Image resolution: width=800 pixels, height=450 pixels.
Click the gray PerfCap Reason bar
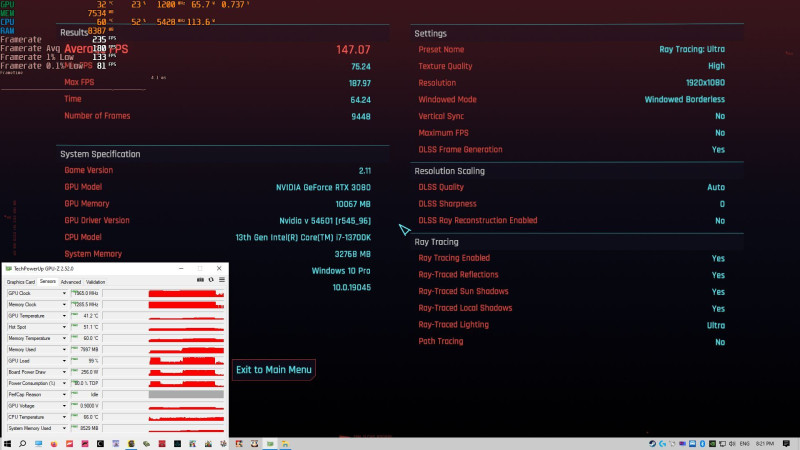pyautogui.click(x=186, y=394)
